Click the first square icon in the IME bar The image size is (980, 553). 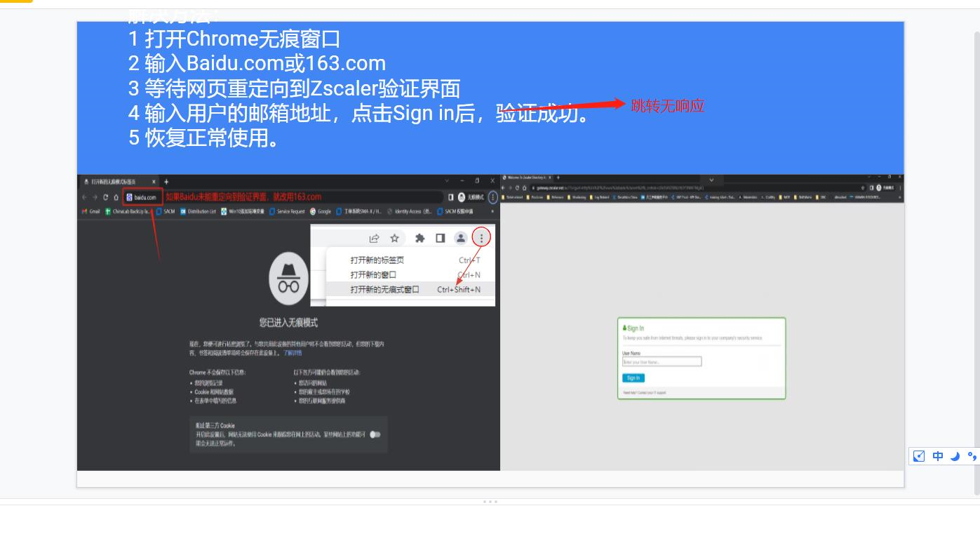point(919,456)
